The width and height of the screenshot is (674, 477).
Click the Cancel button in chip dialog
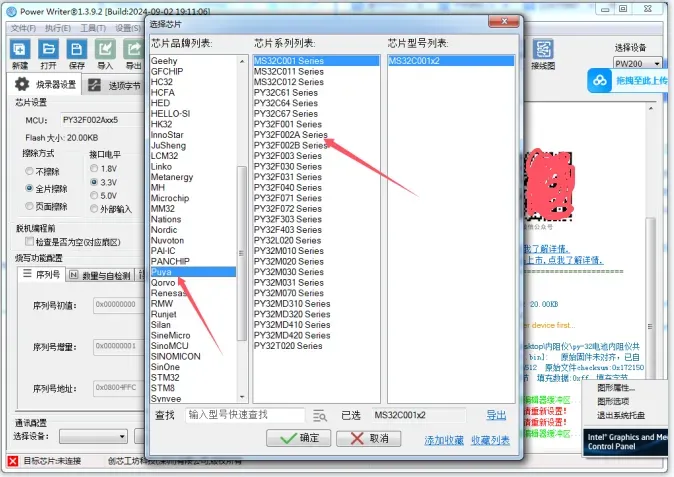point(368,438)
